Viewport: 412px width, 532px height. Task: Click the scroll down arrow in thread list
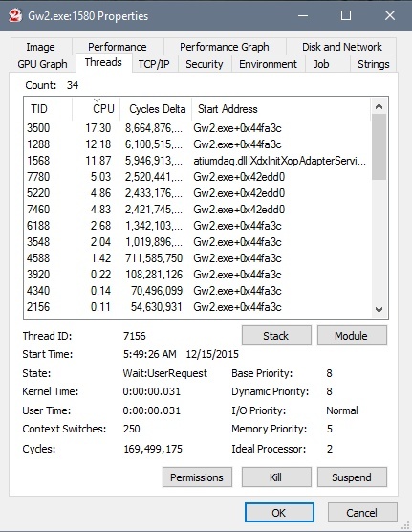379,310
